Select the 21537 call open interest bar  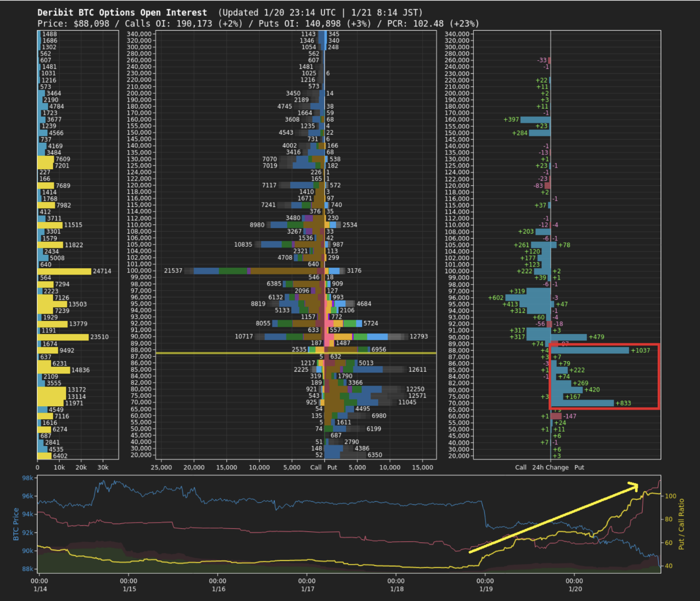[x=256, y=271]
